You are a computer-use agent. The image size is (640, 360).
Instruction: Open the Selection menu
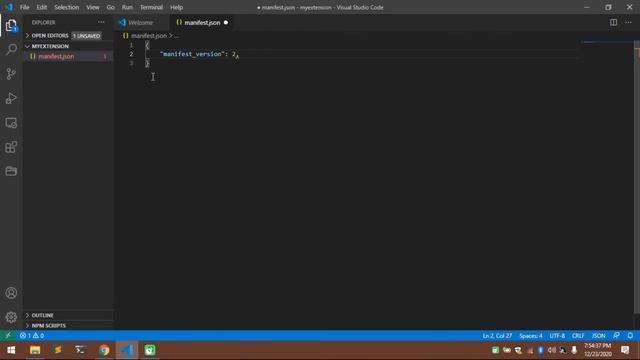click(x=67, y=7)
